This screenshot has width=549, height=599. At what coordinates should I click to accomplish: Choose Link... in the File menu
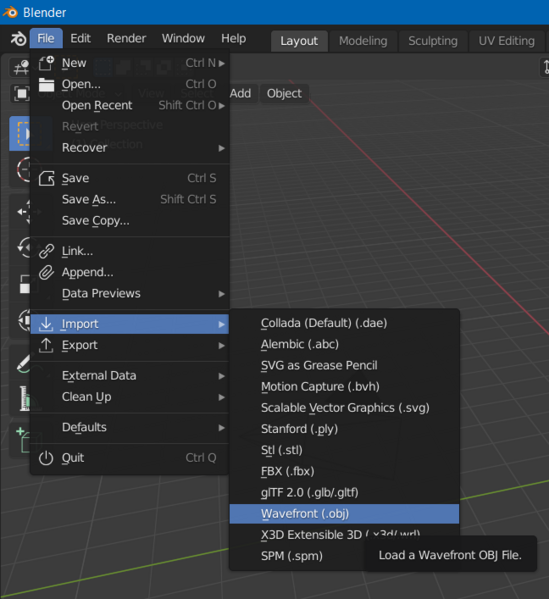point(130,251)
